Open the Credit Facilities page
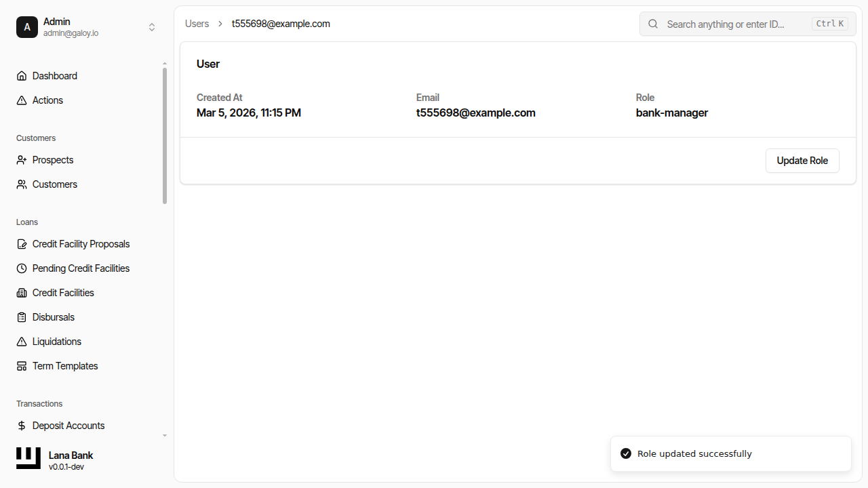 tap(63, 293)
